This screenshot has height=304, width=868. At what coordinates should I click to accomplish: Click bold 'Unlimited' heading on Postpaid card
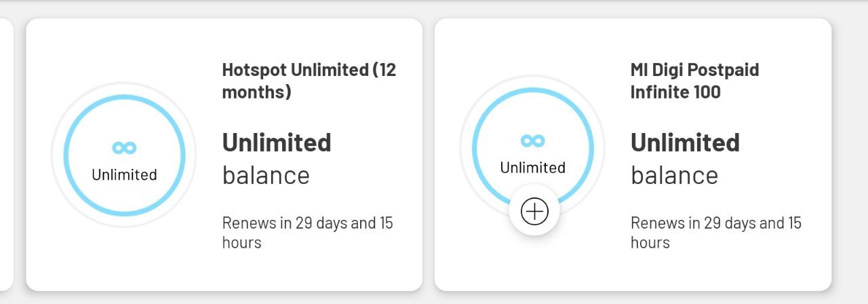[x=685, y=142]
